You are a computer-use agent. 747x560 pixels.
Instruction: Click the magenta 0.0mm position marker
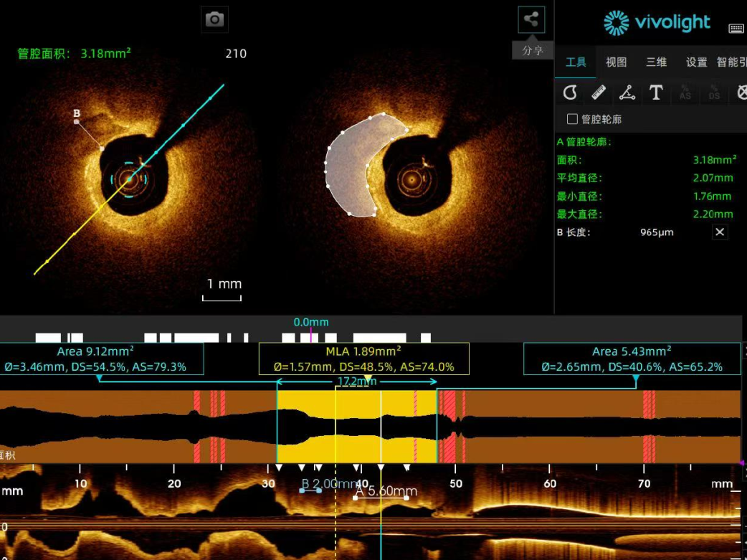click(x=311, y=334)
